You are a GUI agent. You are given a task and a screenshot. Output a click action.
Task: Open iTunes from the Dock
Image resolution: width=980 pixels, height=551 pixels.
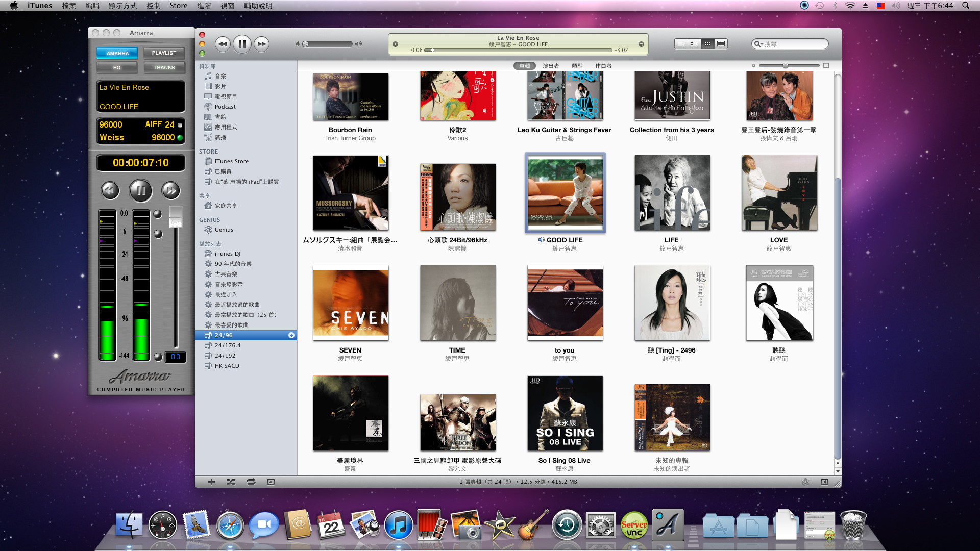(x=398, y=525)
